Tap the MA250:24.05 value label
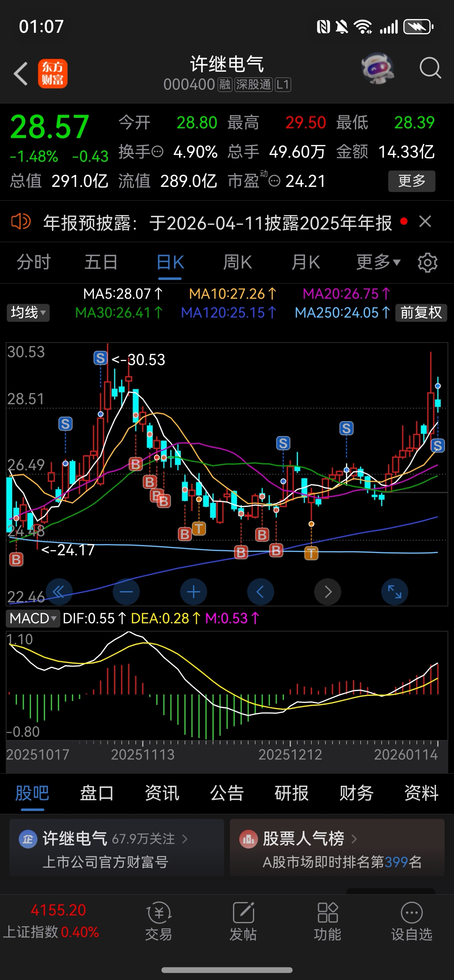454x980 pixels. coord(343,313)
